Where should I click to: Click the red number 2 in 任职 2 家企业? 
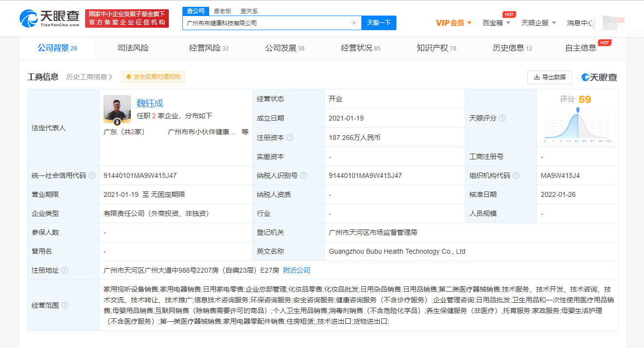(154, 116)
